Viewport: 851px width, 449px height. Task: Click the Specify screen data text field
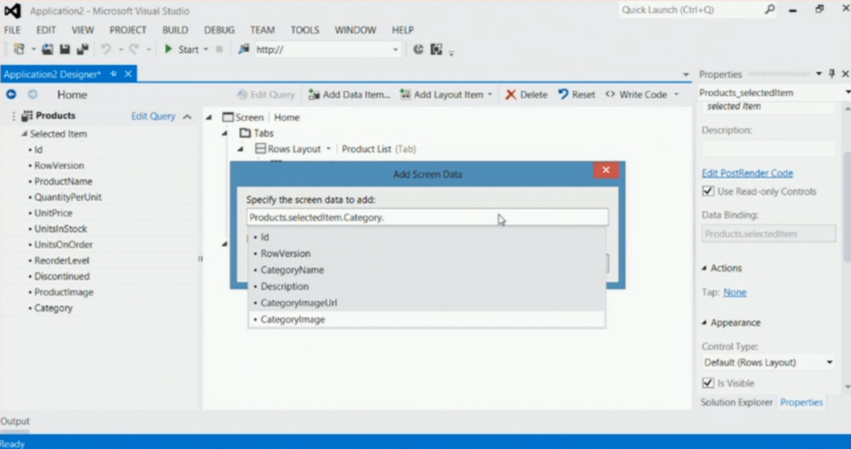pyautogui.click(x=427, y=217)
